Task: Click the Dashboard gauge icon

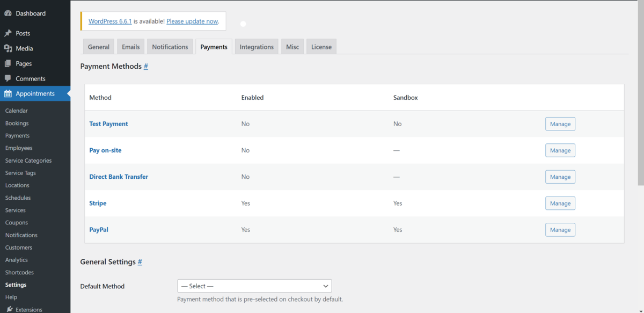Action: [x=8, y=13]
